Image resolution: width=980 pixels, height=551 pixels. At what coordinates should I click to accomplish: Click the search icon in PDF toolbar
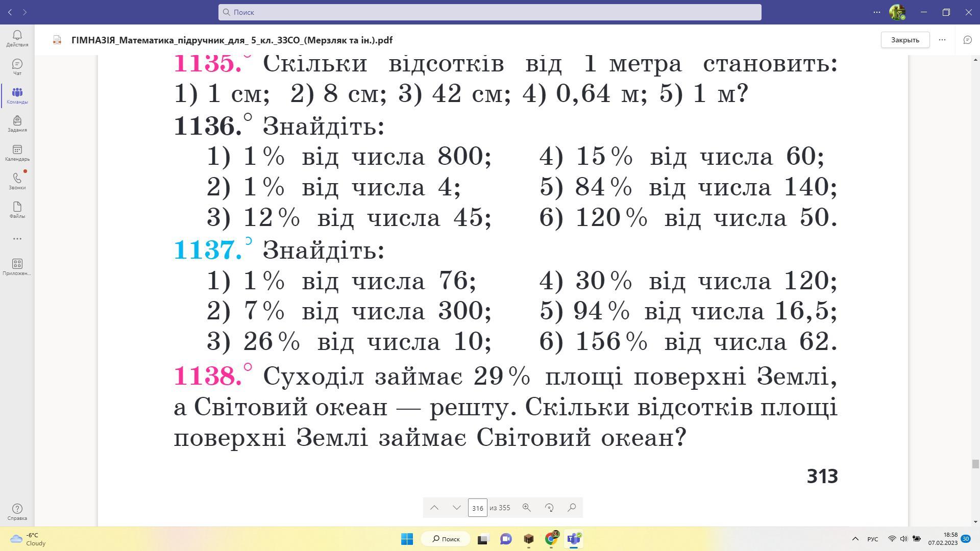point(572,508)
